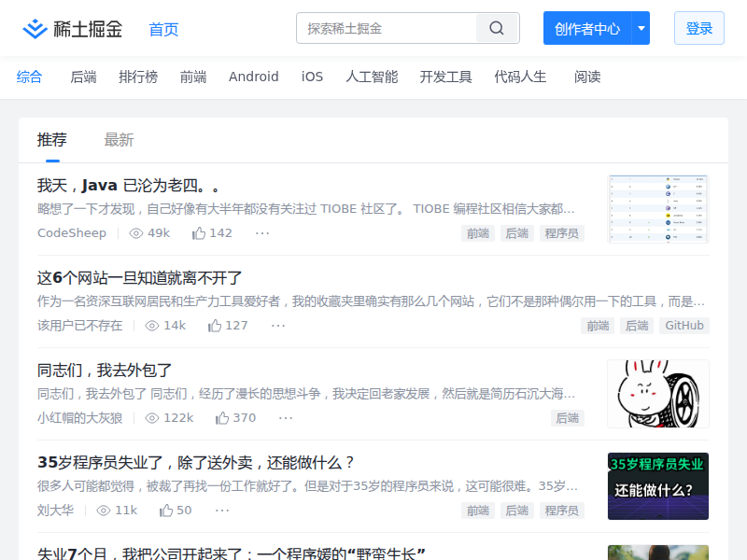Click the search magnifier icon

click(497, 28)
